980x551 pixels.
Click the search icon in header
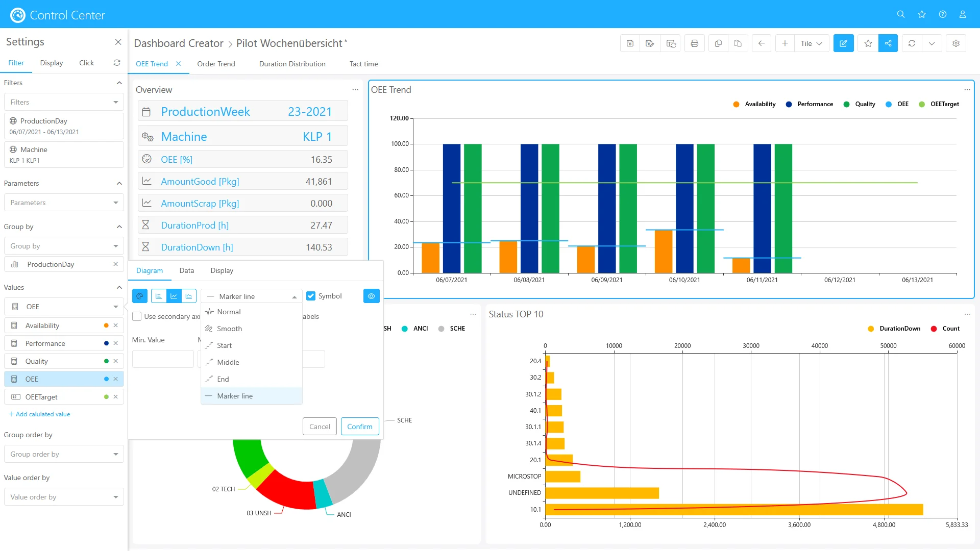[901, 14]
